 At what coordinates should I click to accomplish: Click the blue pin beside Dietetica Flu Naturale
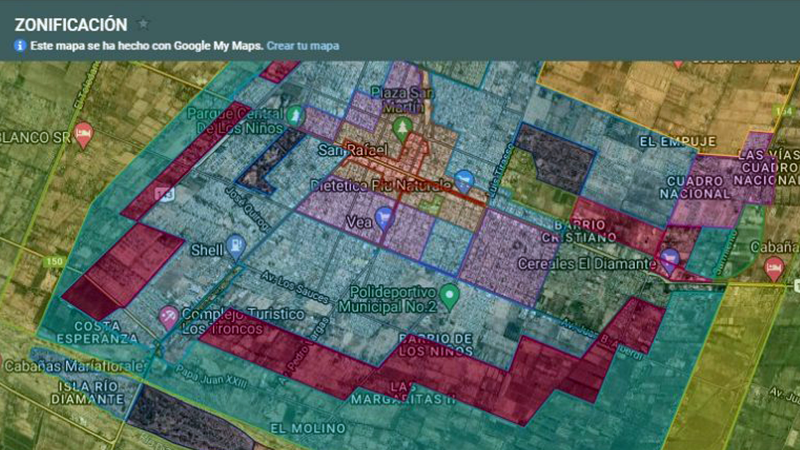tap(462, 181)
